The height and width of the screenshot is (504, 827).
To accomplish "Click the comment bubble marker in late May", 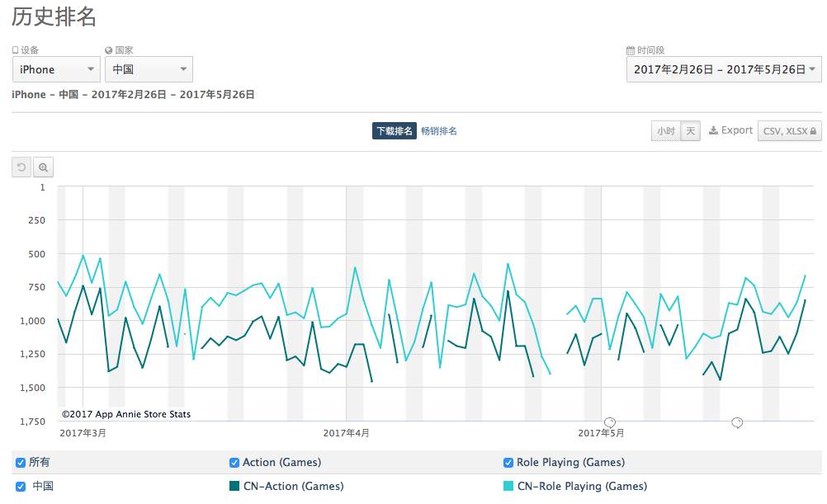I will (x=737, y=422).
